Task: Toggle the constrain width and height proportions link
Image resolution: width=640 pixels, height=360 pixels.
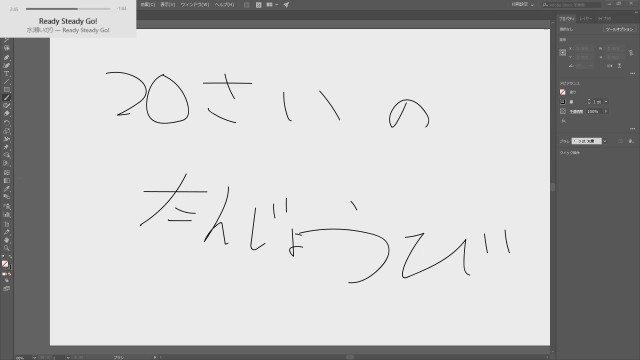Action: coord(631,53)
